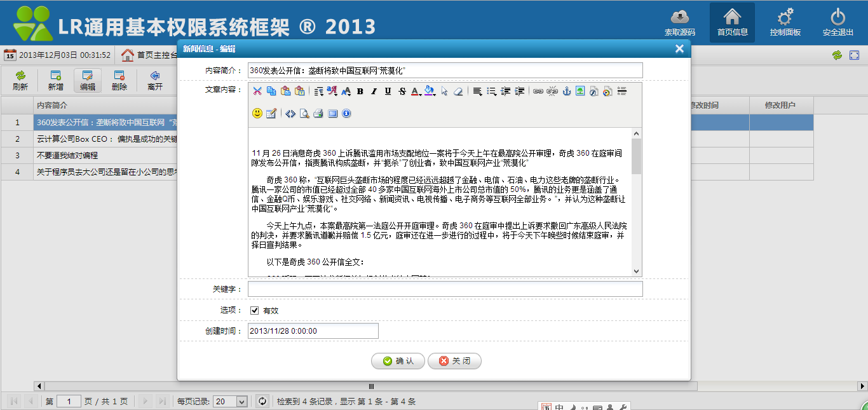Click the eraser remove-format icon
The height and width of the screenshot is (410, 868).
coord(458,92)
